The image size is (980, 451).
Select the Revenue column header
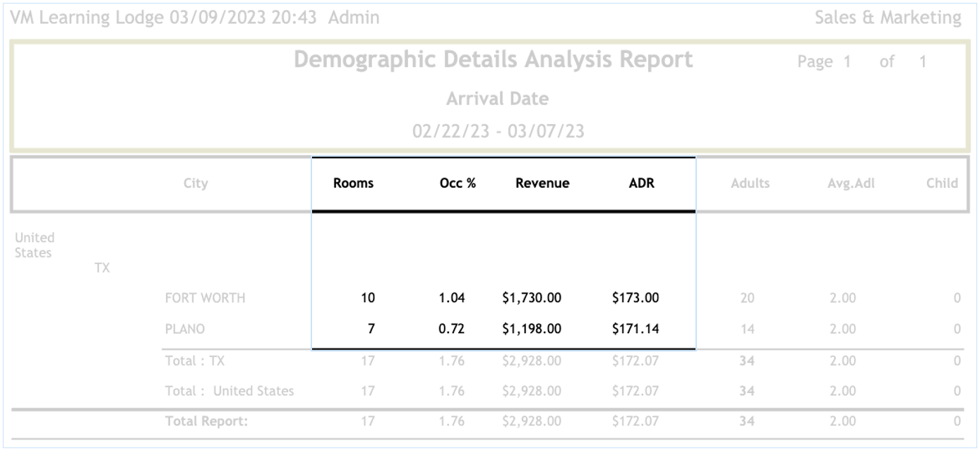click(x=542, y=184)
